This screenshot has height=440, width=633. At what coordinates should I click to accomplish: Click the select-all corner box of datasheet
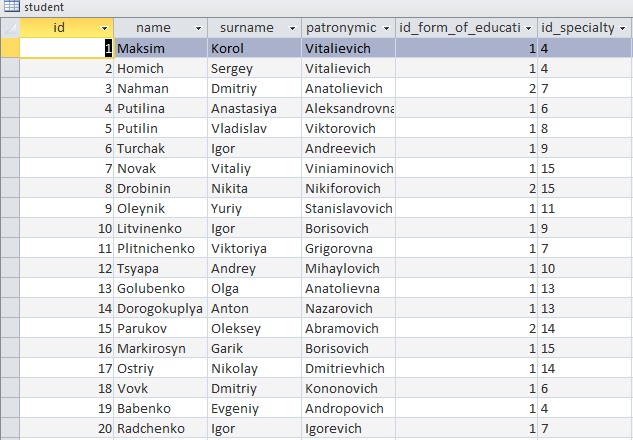click(x=9, y=27)
